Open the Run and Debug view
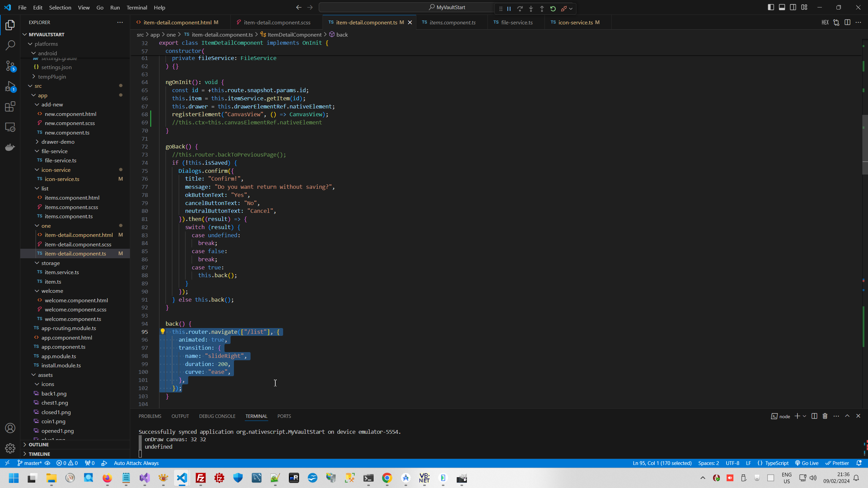 (10, 86)
